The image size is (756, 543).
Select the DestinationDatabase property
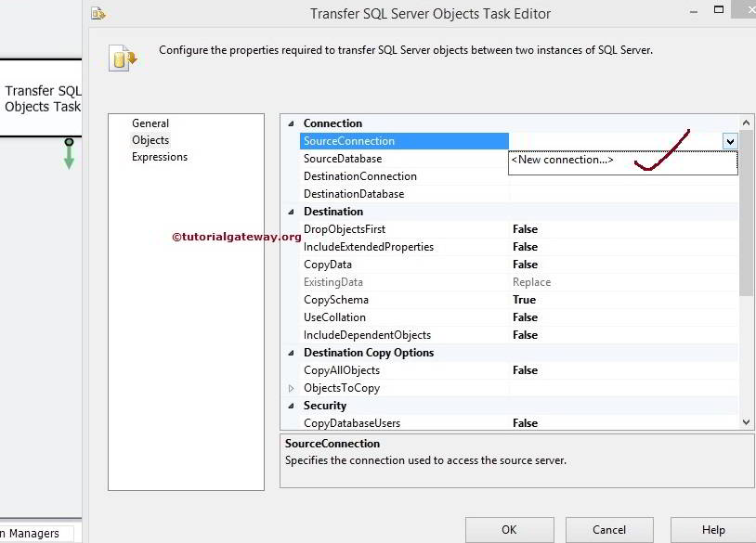click(x=354, y=194)
